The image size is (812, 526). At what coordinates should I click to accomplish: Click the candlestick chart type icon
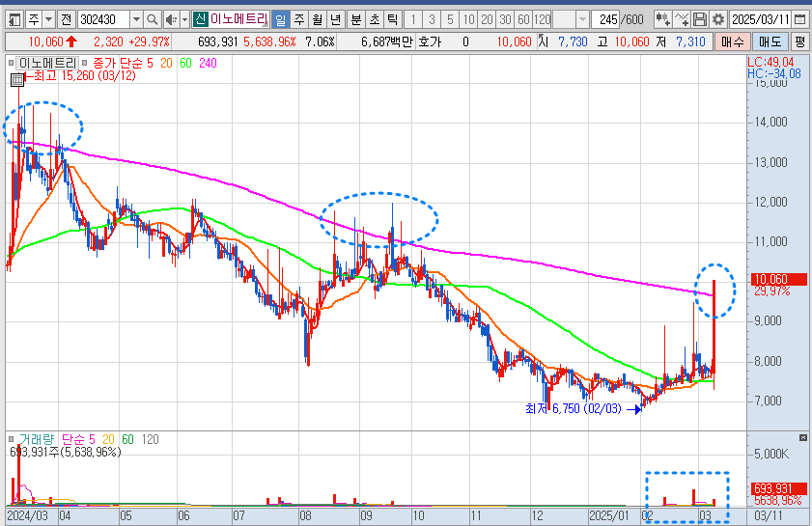(662, 20)
